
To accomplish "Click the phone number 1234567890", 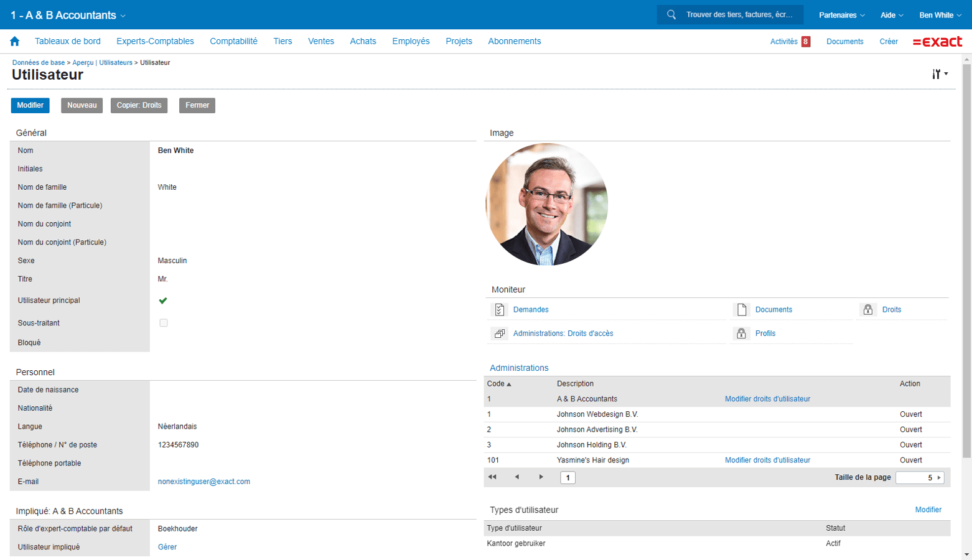I will [x=178, y=445].
